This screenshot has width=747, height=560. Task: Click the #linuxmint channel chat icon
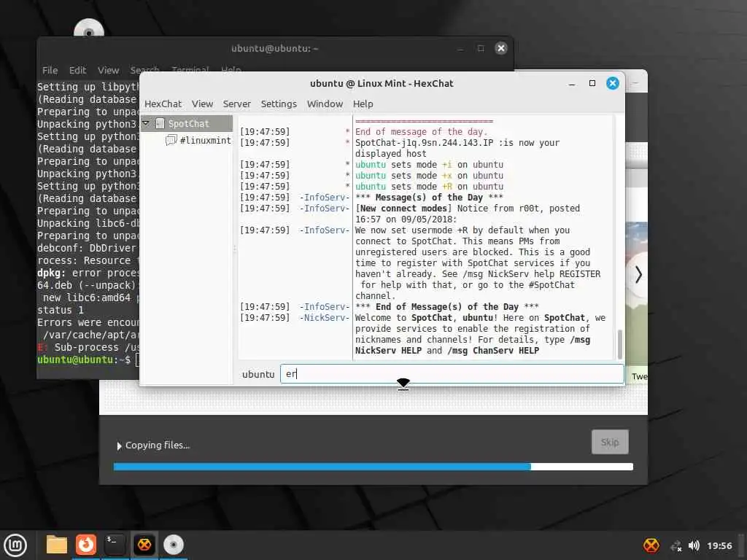[x=171, y=140]
